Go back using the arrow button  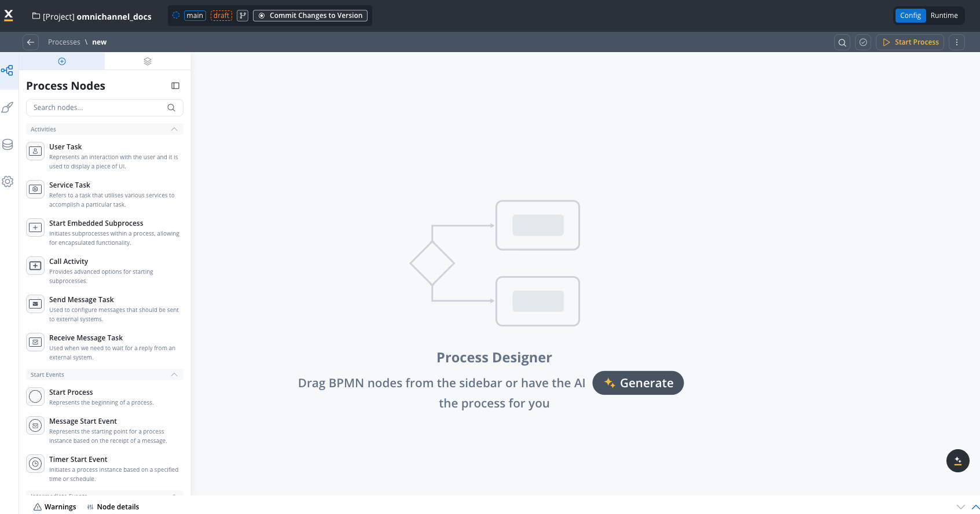tap(31, 42)
